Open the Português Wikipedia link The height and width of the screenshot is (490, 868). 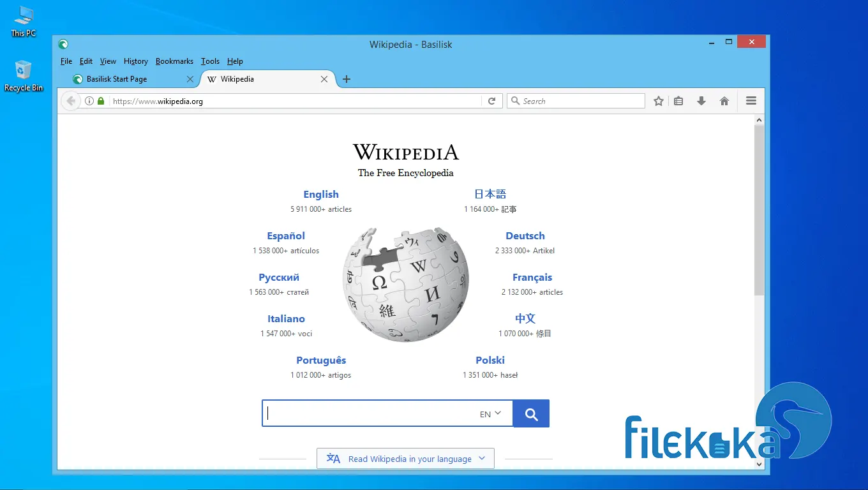[321, 360]
